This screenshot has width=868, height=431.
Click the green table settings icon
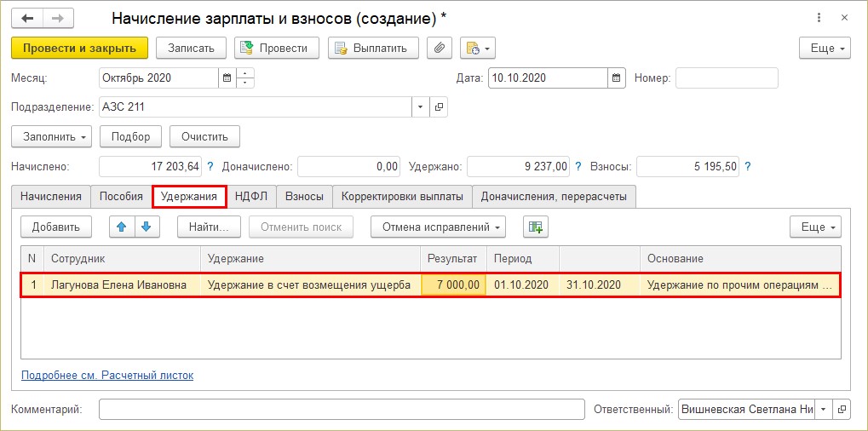535,227
